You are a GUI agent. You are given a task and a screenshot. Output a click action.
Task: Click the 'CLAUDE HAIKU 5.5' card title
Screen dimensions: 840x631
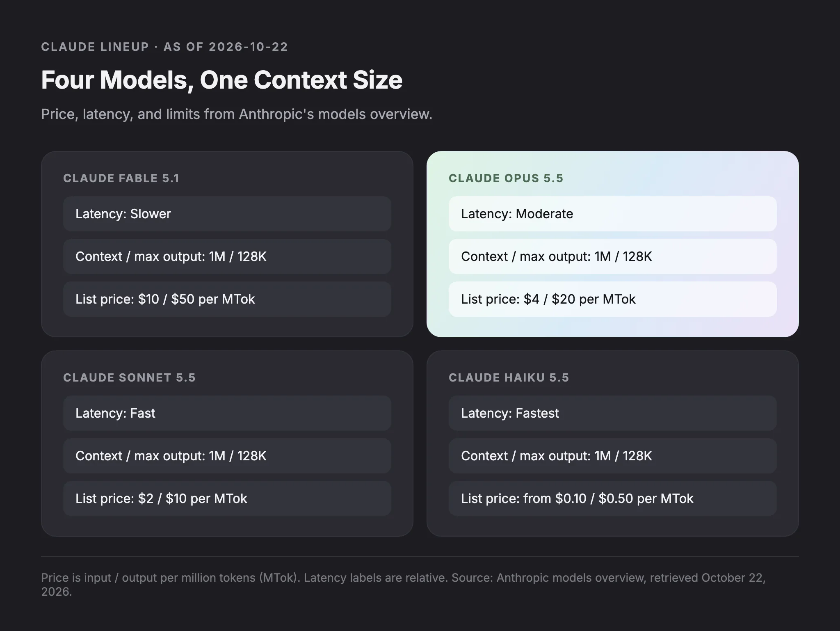pyautogui.click(x=509, y=377)
